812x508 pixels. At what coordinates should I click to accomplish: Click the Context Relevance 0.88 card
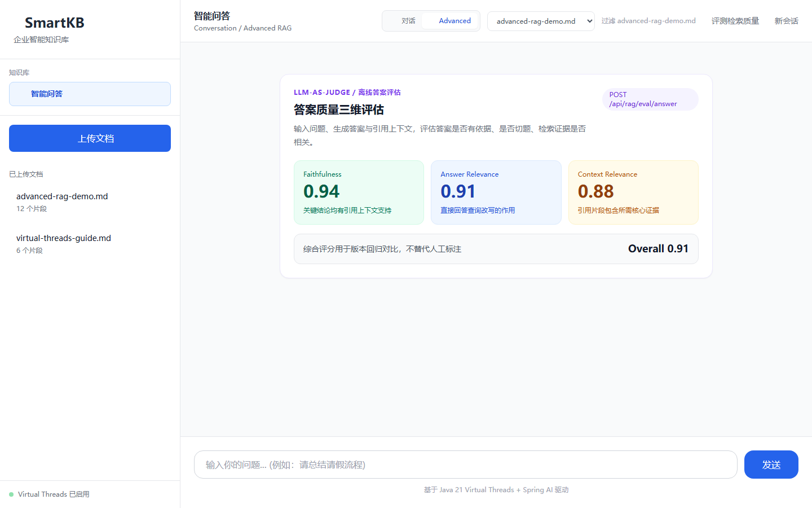[x=633, y=192]
